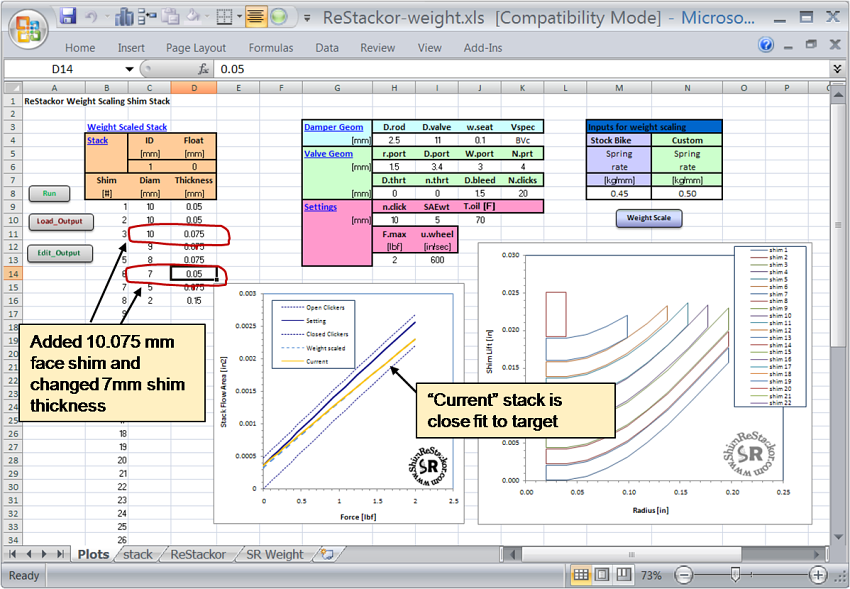
Task: Click the Borders grid icon
Action: 224,17
